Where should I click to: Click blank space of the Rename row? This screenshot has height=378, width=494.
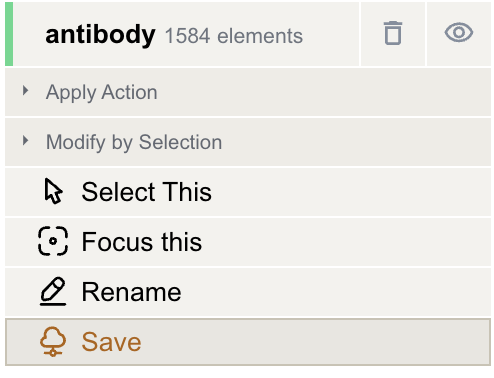(x=333, y=292)
